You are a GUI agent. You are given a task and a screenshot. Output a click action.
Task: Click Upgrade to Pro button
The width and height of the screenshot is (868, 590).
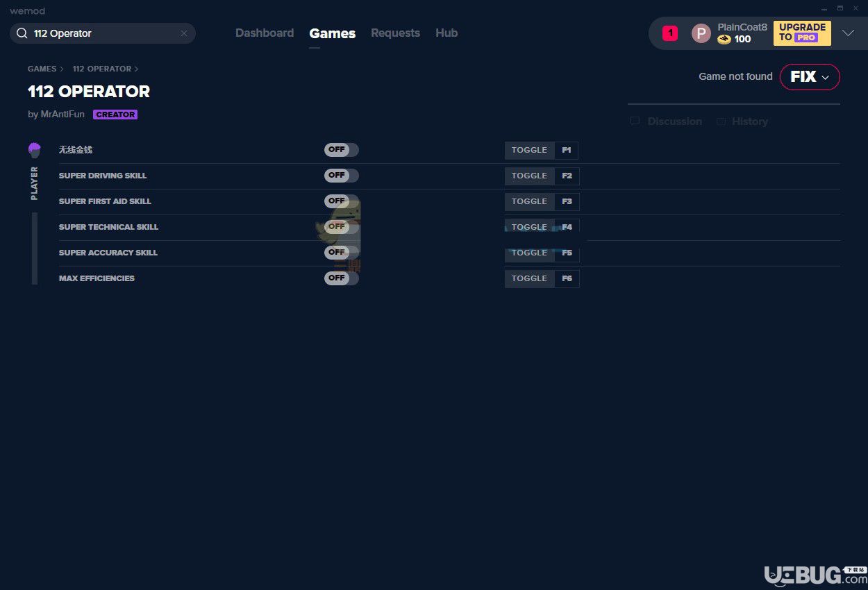point(802,33)
